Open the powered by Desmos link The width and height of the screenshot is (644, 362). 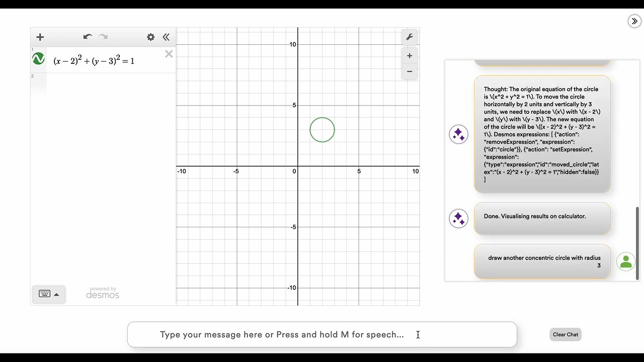[103, 293]
